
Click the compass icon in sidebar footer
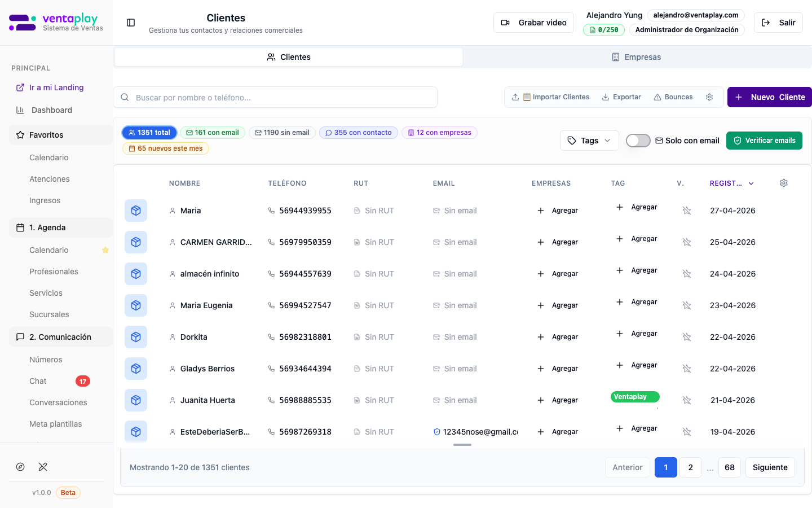click(20, 467)
